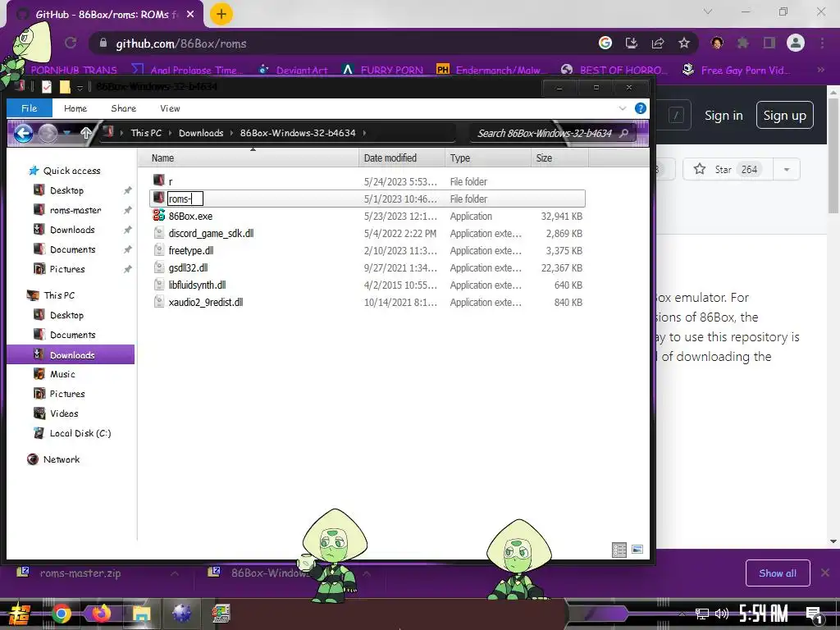The image size is (840, 630).
Task: Open Network in navigation pane
Action: pyautogui.click(x=61, y=459)
